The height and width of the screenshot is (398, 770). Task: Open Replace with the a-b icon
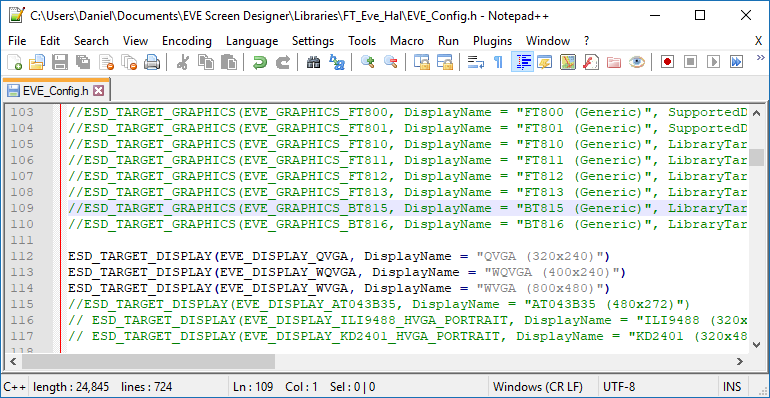[x=336, y=62]
